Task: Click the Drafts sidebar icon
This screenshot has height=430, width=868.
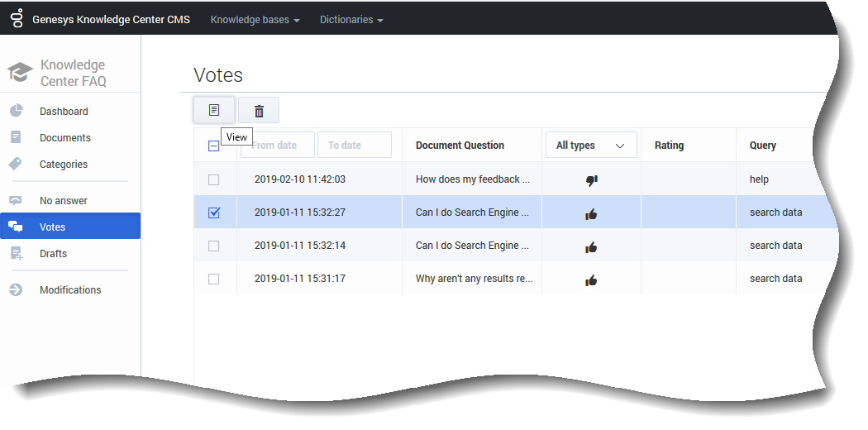Action: coord(16,254)
